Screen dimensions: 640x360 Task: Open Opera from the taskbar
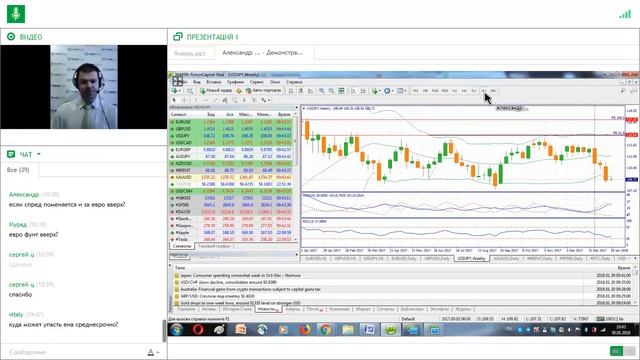[198, 329]
